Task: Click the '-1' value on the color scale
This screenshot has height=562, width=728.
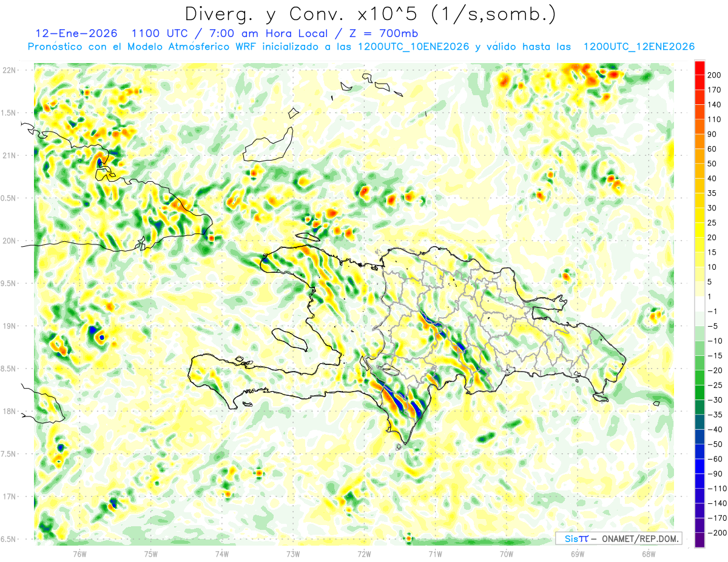Action: tap(712, 311)
